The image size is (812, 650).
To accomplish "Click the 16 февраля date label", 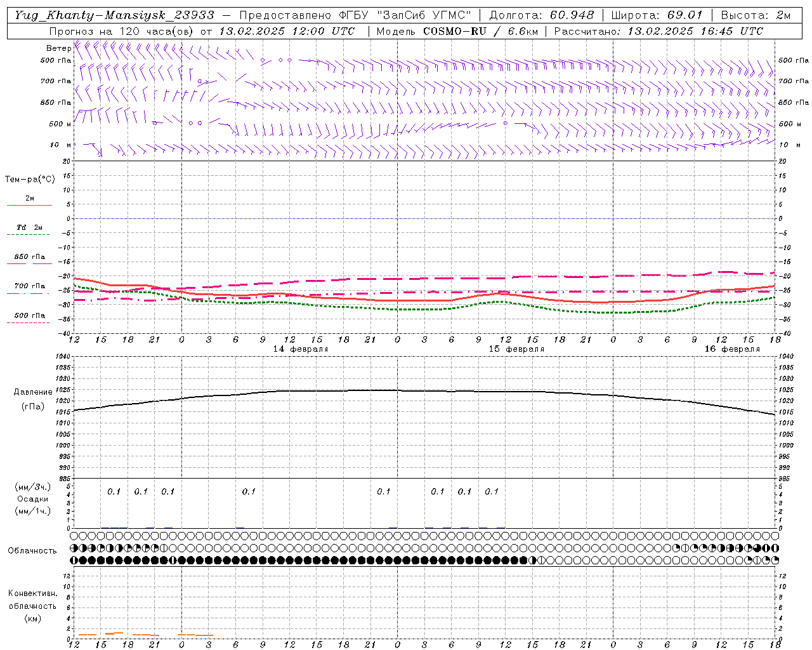I will (x=732, y=349).
